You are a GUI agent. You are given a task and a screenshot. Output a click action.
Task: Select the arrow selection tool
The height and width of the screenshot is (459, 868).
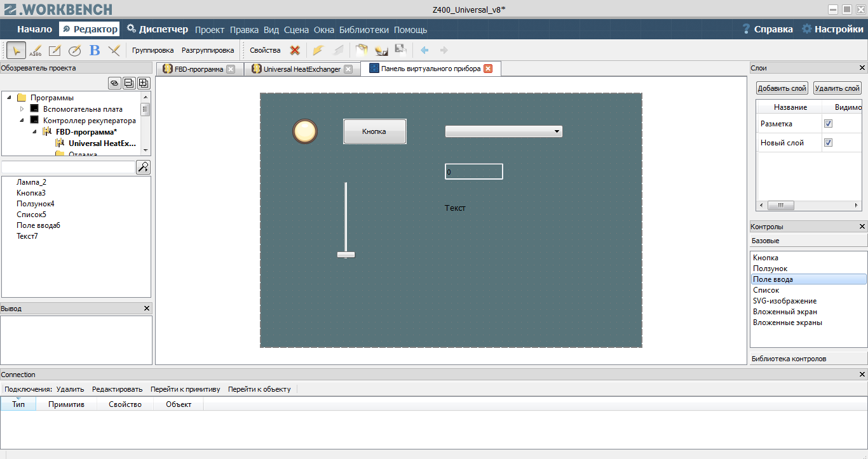click(16, 50)
